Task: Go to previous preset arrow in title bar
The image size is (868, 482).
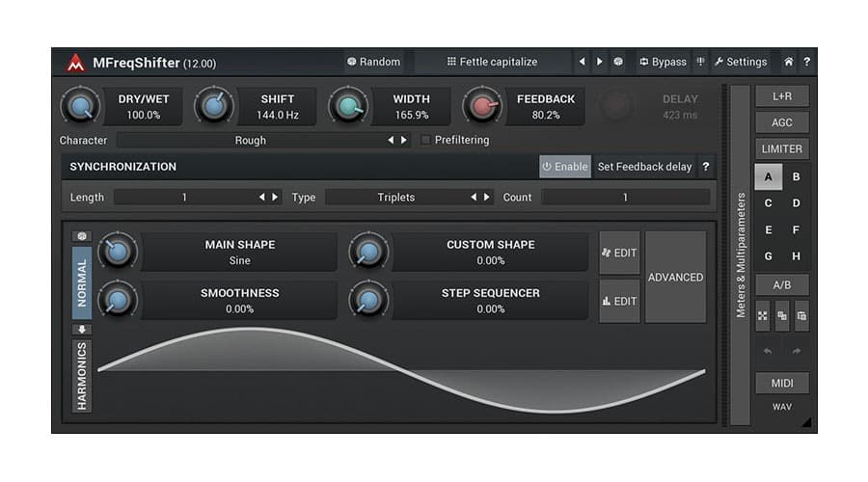Action: pyautogui.click(x=582, y=62)
